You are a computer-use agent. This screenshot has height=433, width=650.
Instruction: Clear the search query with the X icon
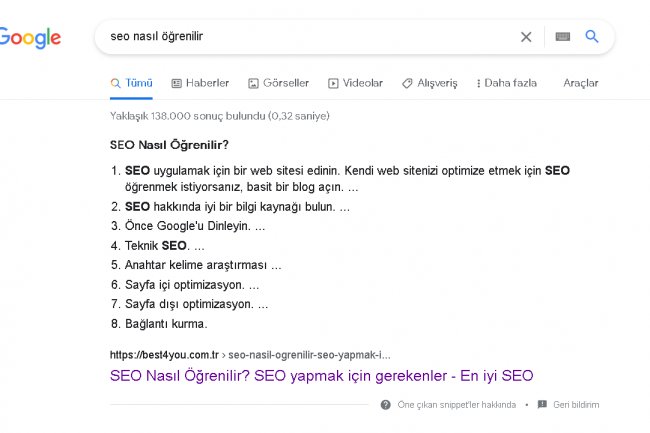pyautogui.click(x=526, y=37)
